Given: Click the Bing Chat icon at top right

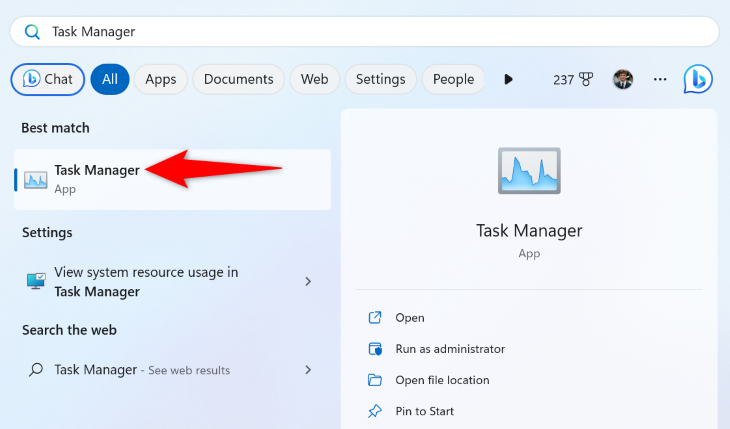Looking at the screenshot, I should [698, 79].
